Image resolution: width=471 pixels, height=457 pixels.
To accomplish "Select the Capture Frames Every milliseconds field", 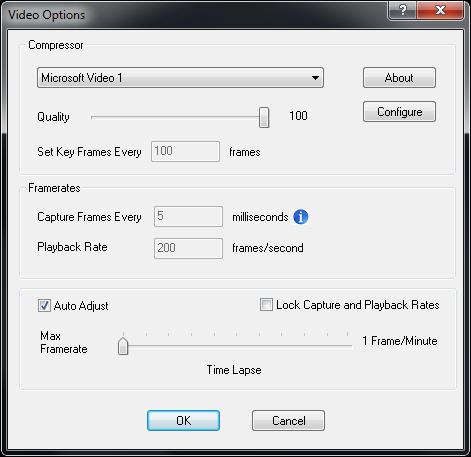I will point(188,216).
